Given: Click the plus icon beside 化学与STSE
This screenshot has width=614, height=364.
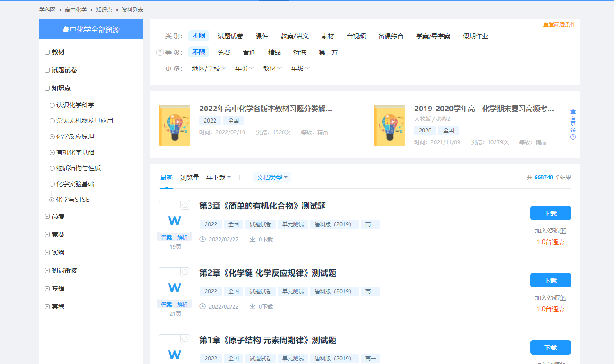Looking at the screenshot, I should pos(51,200).
